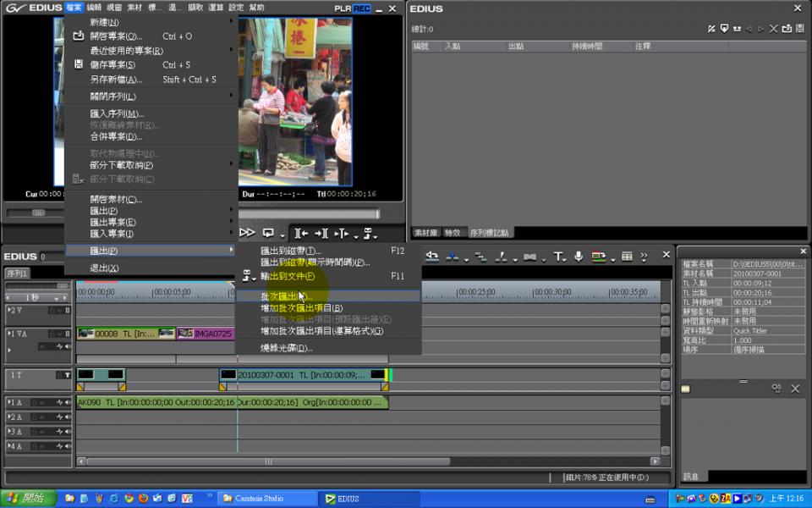The height and width of the screenshot is (508, 812).
Task: Expand the 2 V video track
Action: point(9,311)
